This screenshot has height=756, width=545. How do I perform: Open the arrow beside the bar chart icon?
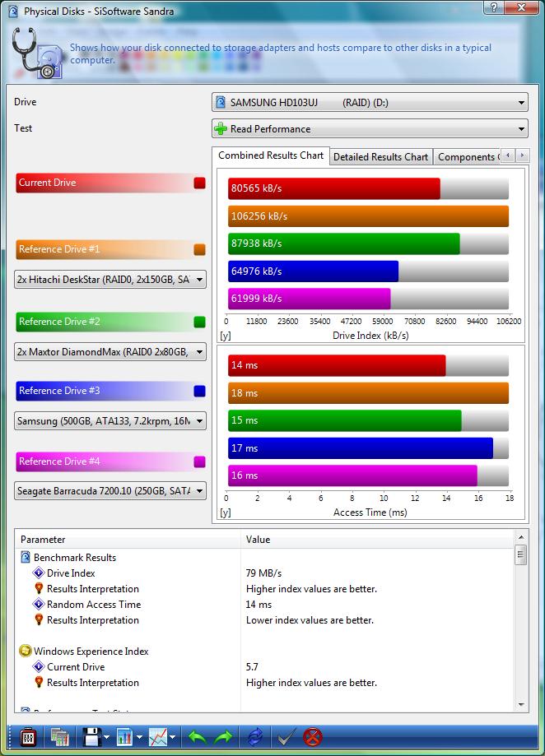coord(139,737)
